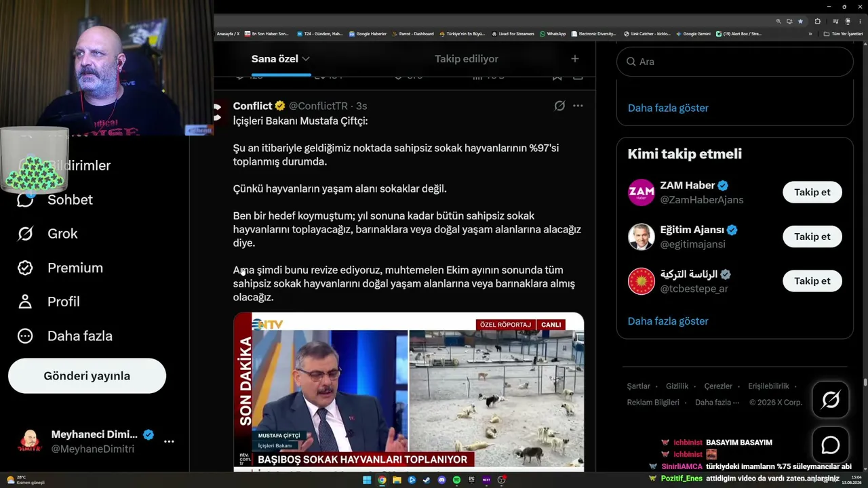Click Daha fazla göster under Kimi takip etmeli

(668, 321)
